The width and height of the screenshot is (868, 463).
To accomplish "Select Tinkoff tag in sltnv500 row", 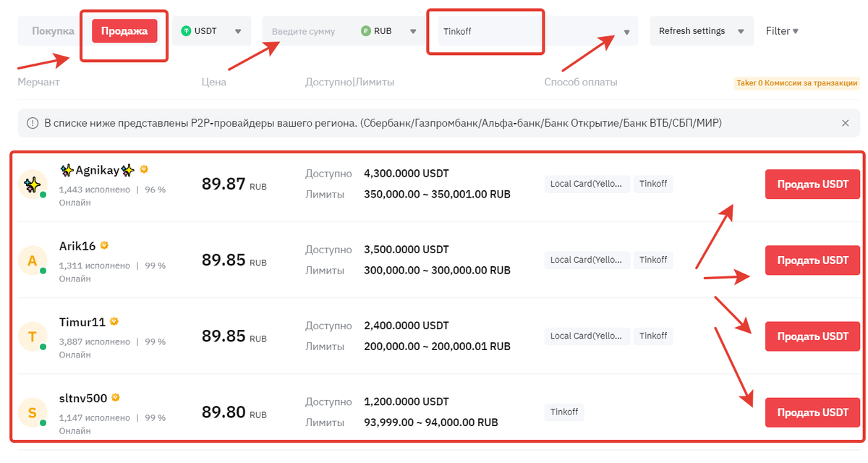I will coord(564,412).
